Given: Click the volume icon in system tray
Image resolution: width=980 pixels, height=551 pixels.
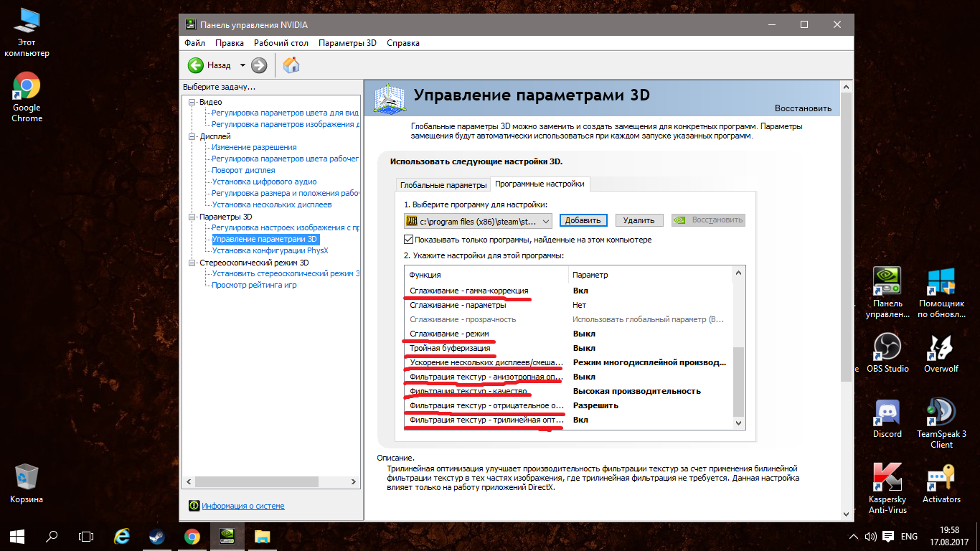Looking at the screenshot, I should click(871, 536).
